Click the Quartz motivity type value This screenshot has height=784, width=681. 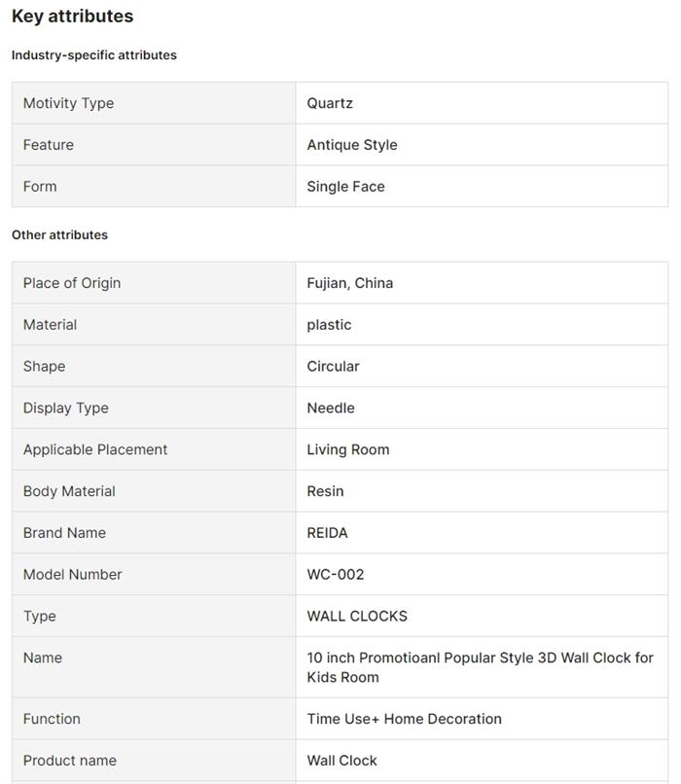coord(330,103)
